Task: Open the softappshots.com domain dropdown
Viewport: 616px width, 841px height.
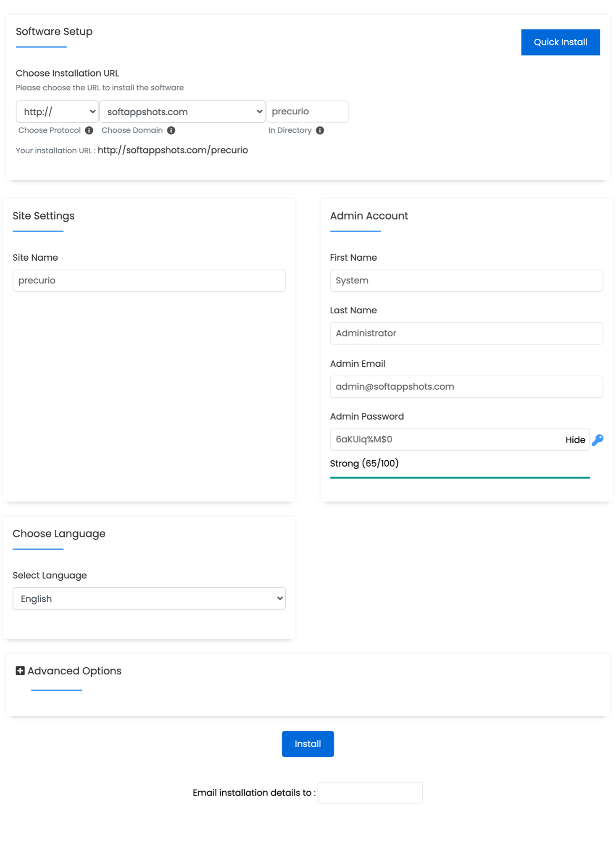Action: click(x=182, y=111)
